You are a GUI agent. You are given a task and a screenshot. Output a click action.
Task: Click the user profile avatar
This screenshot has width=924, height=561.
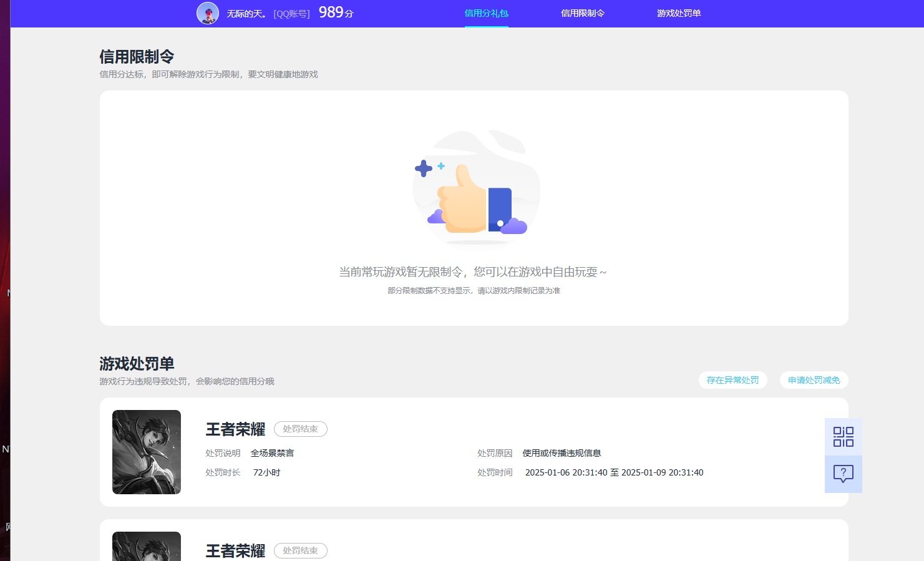(208, 13)
